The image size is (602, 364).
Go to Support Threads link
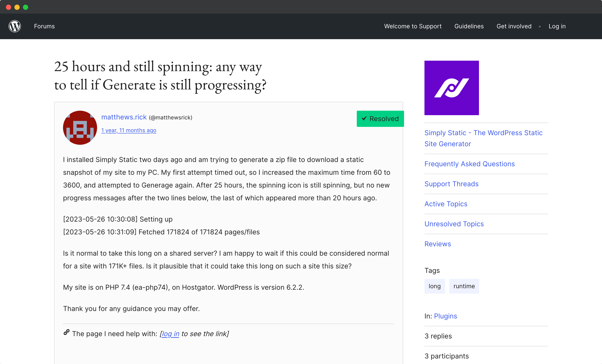[451, 184]
